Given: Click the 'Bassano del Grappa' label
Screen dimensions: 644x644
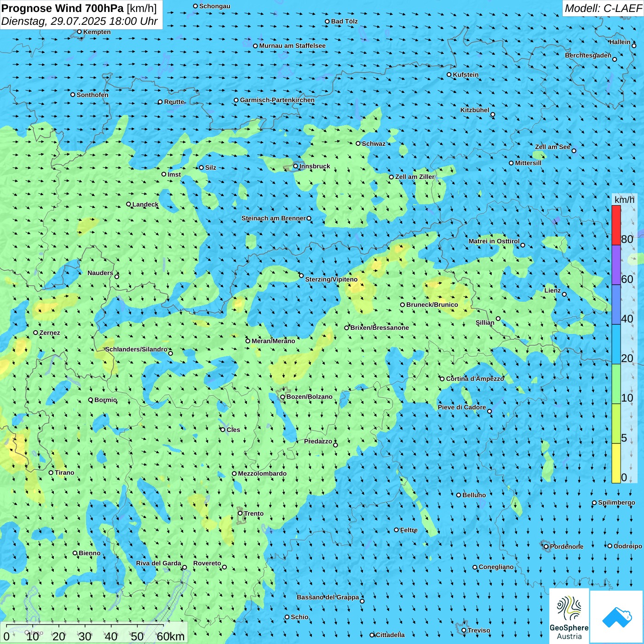Looking at the screenshot, I should tap(328, 597).
